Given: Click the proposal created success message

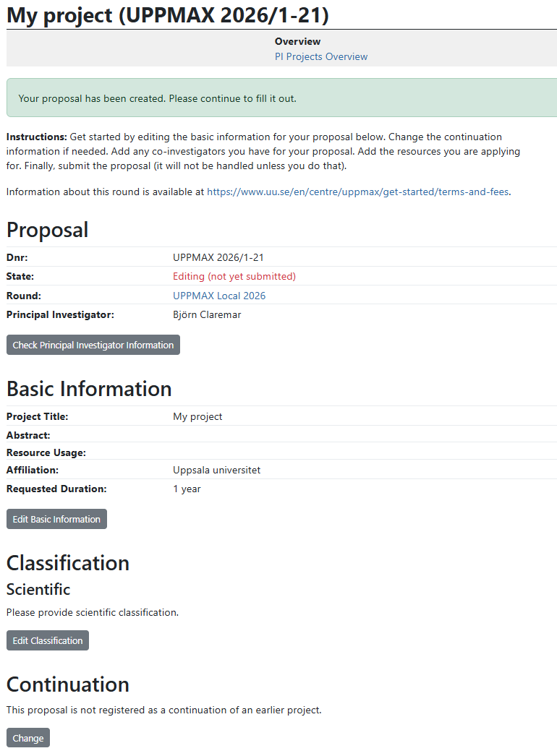Looking at the screenshot, I should click(158, 98).
